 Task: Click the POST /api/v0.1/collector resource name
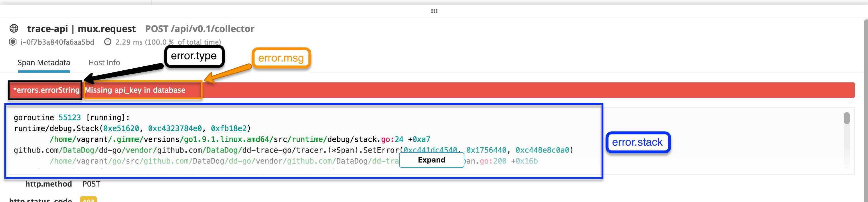coord(200,29)
